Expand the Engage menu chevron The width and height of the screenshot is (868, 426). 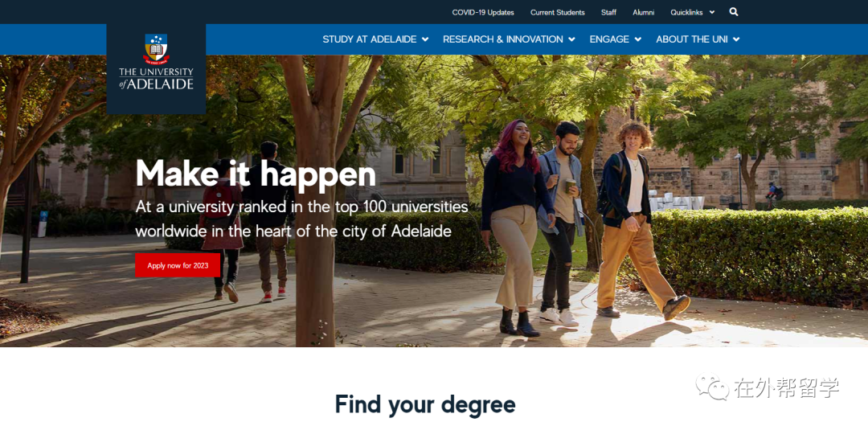tap(637, 39)
